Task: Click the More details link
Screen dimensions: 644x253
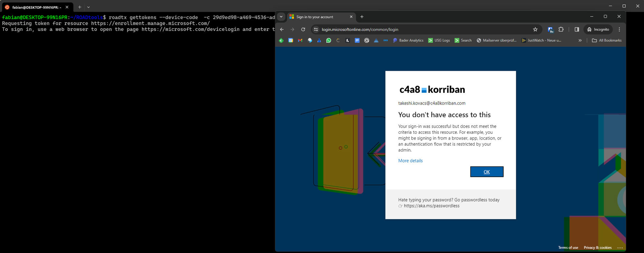Action: 410,161
